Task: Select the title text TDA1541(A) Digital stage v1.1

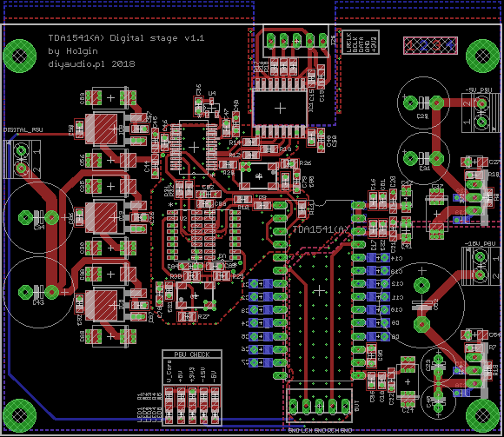Action: pos(126,38)
